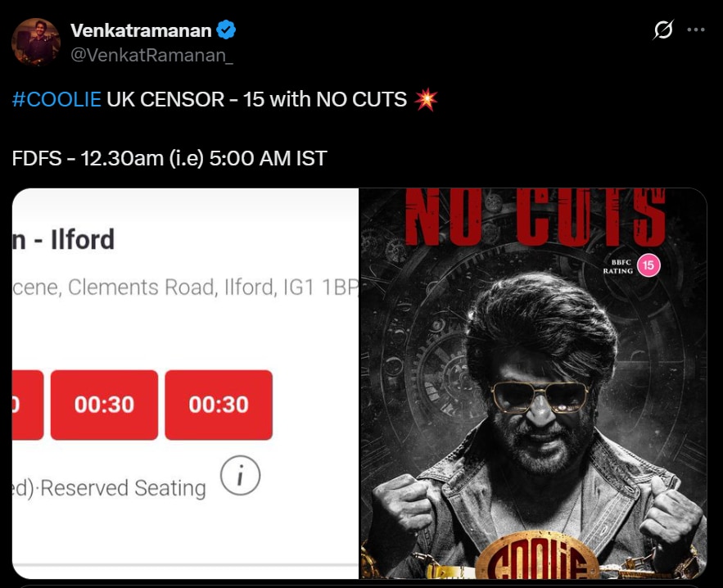Open the cinema booking screenshot image

coord(185,383)
